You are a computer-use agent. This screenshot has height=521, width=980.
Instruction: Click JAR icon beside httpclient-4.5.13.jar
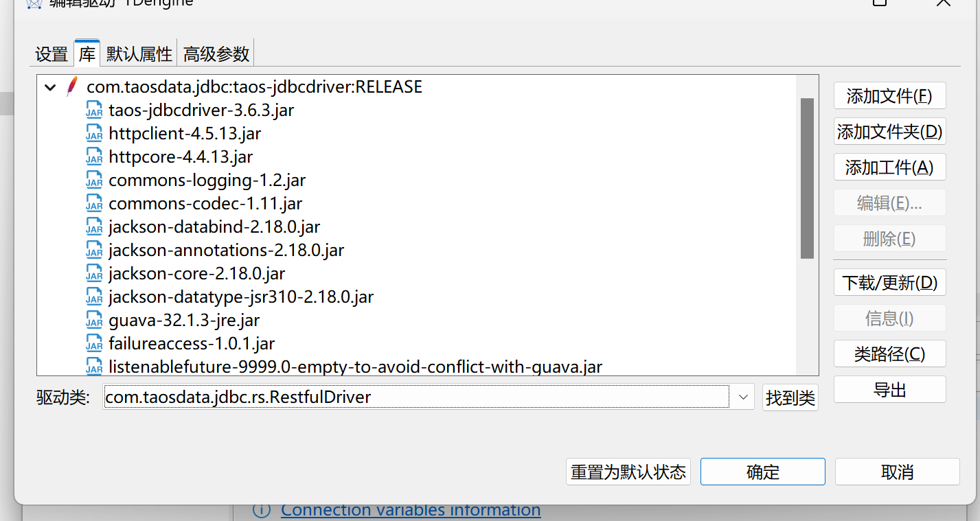pyautogui.click(x=94, y=133)
